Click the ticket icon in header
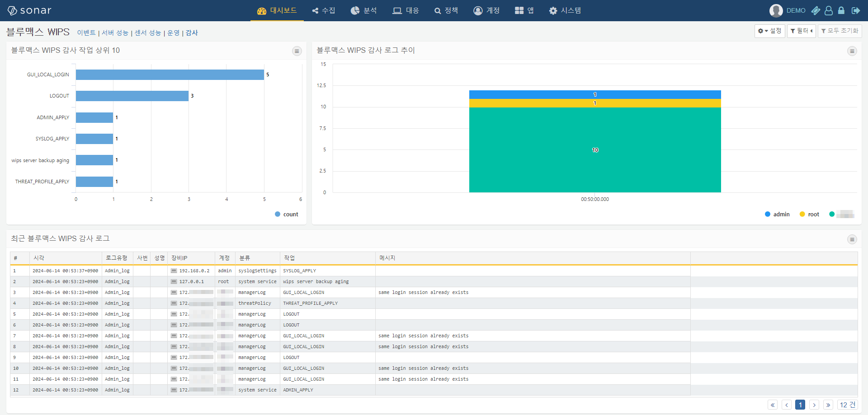 click(x=816, y=10)
